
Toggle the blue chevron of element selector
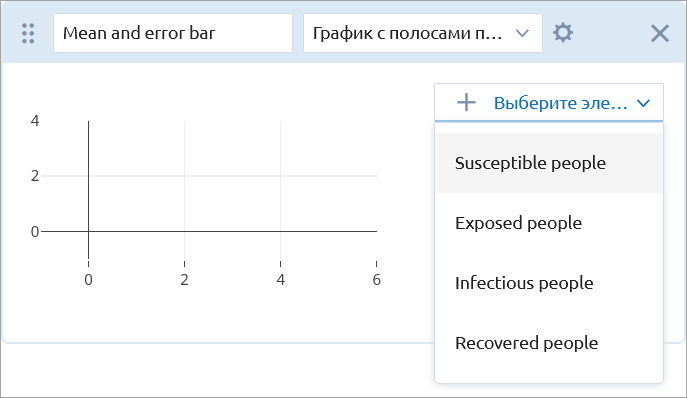(x=643, y=103)
